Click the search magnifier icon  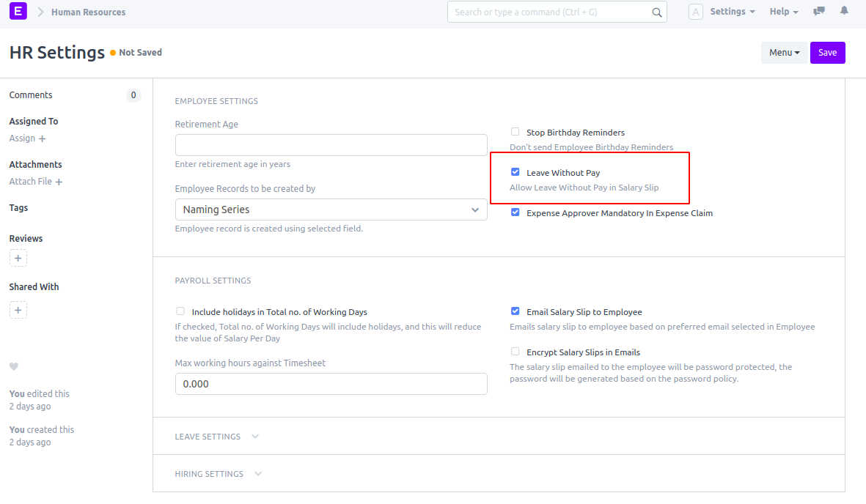click(656, 12)
